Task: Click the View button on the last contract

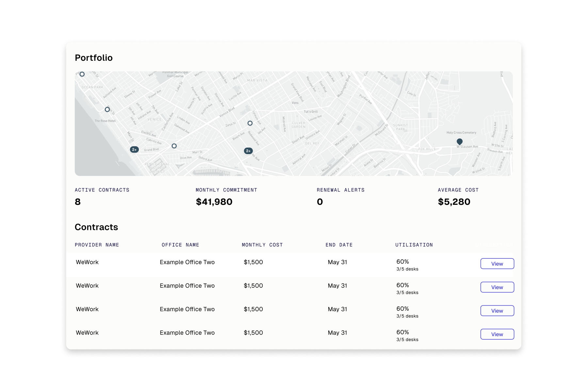Action: coord(497,334)
